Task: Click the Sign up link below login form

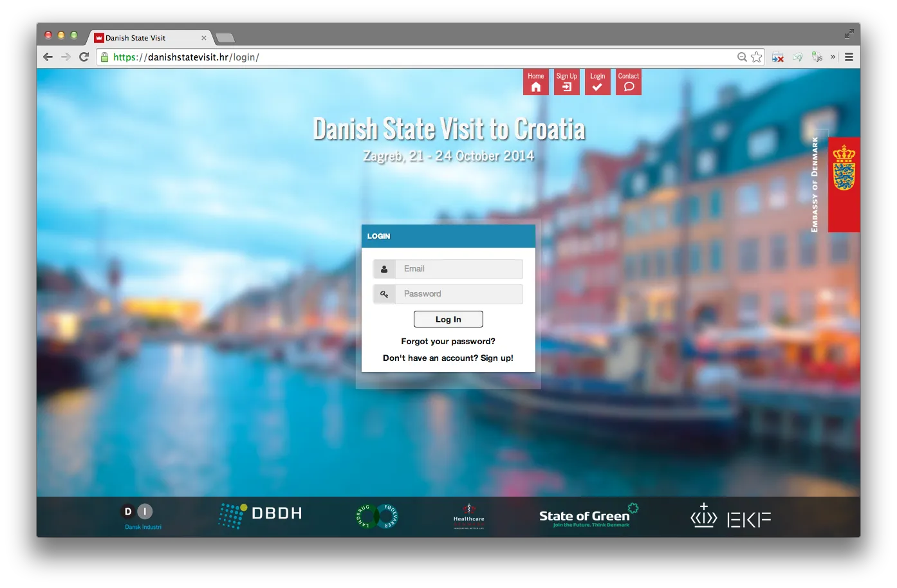Action: [x=497, y=358]
